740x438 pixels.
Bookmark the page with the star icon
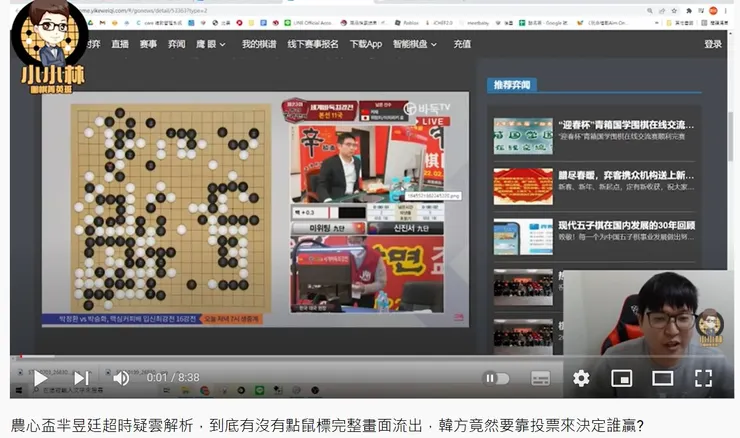coord(674,10)
